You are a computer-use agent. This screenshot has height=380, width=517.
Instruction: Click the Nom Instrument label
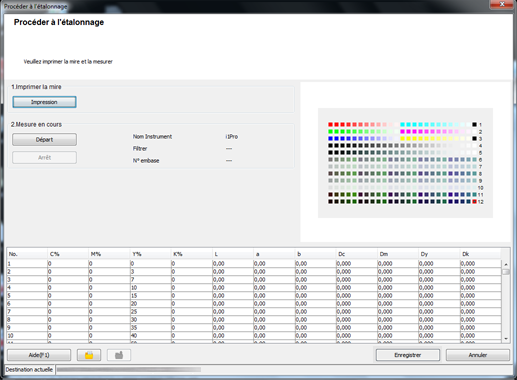pos(152,137)
